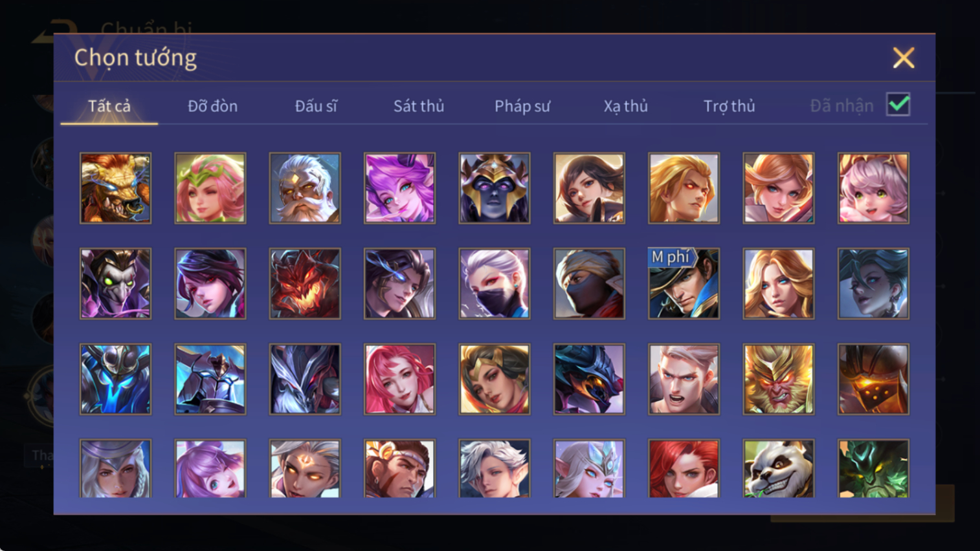This screenshot has height=551, width=980.
Task: Select the panda hero portrait
Action: click(778, 468)
